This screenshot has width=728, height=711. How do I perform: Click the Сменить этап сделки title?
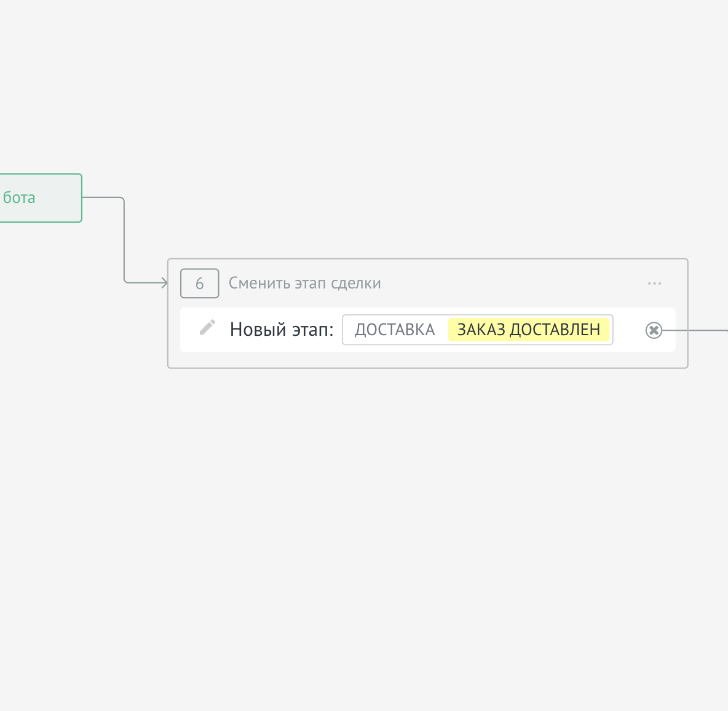point(304,284)
